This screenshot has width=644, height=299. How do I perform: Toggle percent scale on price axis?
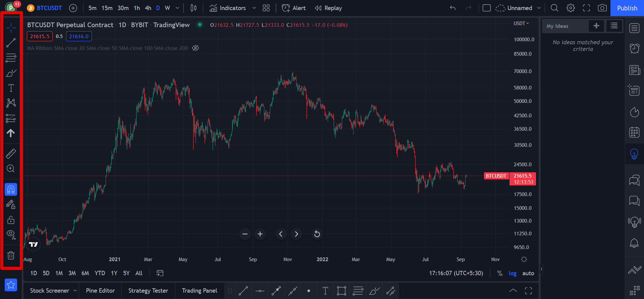click(500, 273)
